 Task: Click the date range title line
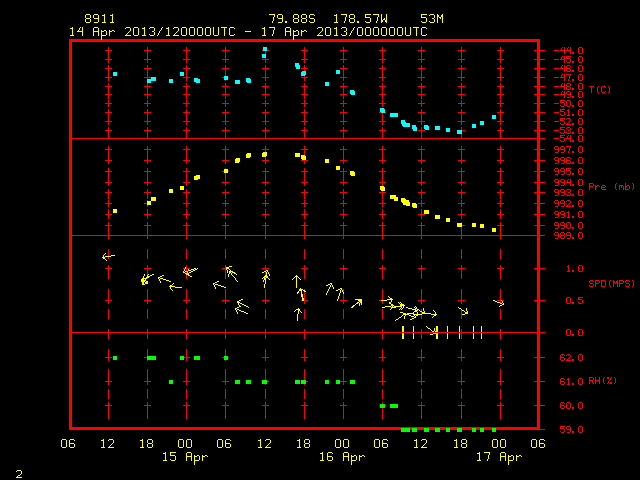(248, 32)
